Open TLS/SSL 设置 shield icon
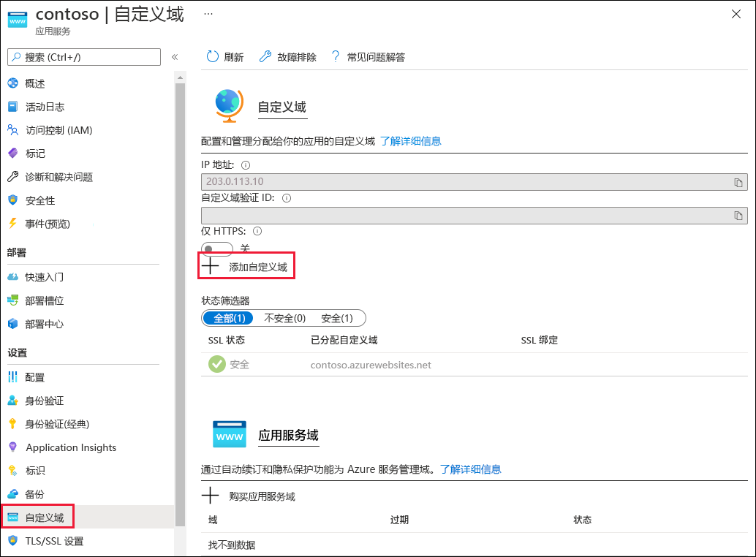 pyautogui.click(x=13, y=541)
